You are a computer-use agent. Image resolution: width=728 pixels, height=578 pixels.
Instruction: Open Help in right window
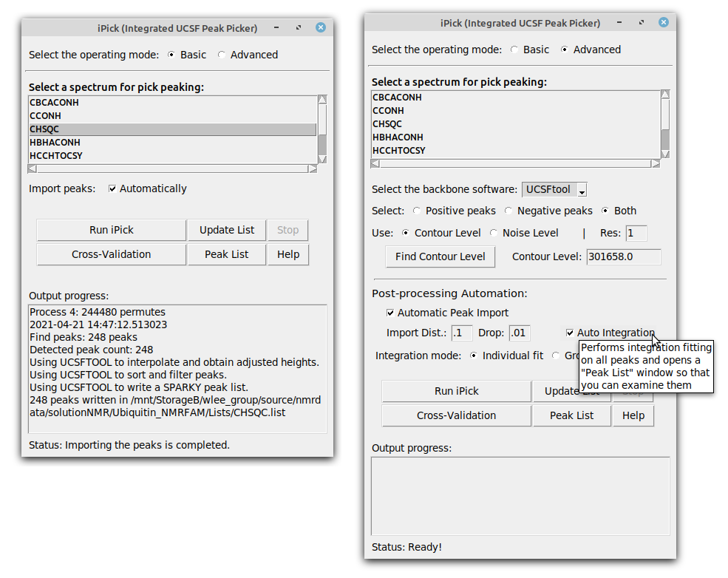[633, 415]
